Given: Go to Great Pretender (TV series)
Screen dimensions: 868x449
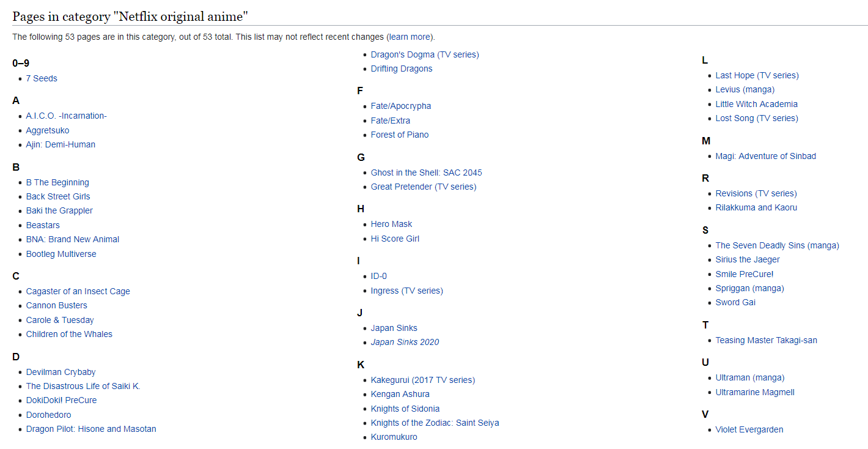Looking at the screenshot, I should pyautogui.click(x=424, y=187).
